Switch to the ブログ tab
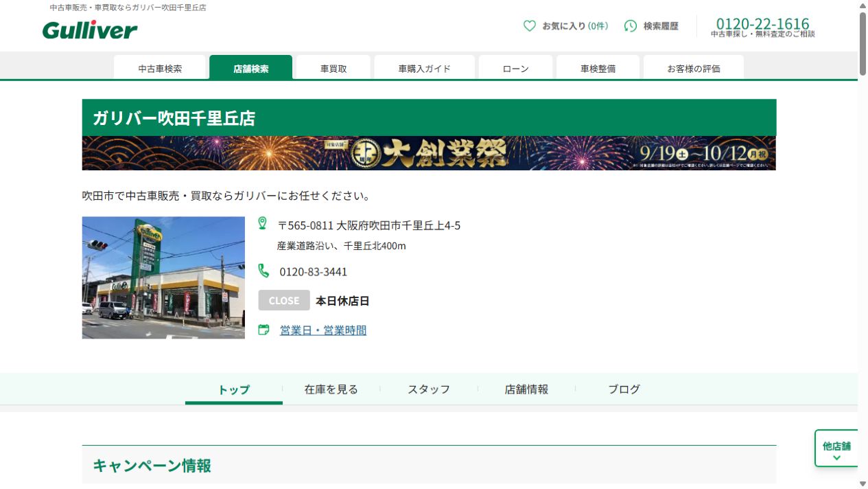Screen dimensions: 868x489 (x=624, y=389)
